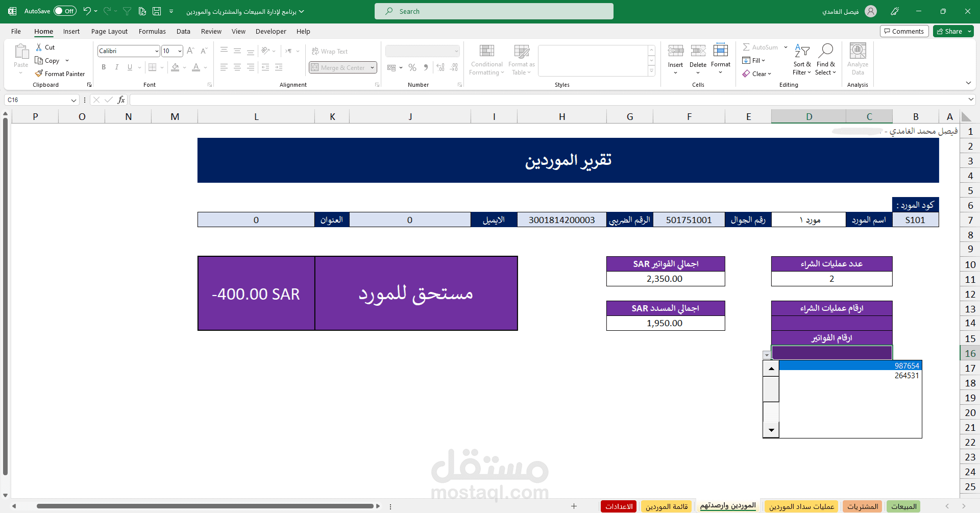Switch to the Formulas tab
Image resolution: width=980 pixels, height=513 pixels.
[x=152, y=31]
